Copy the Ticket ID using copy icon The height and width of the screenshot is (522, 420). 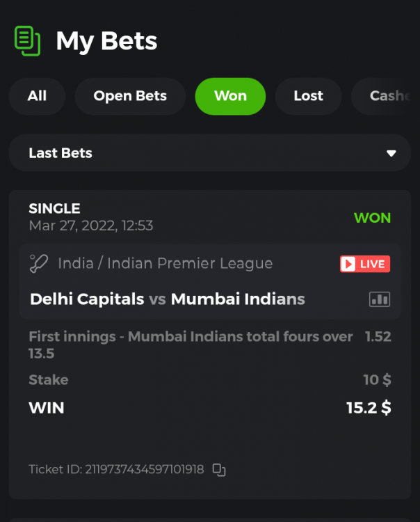(x=219, y=470)
